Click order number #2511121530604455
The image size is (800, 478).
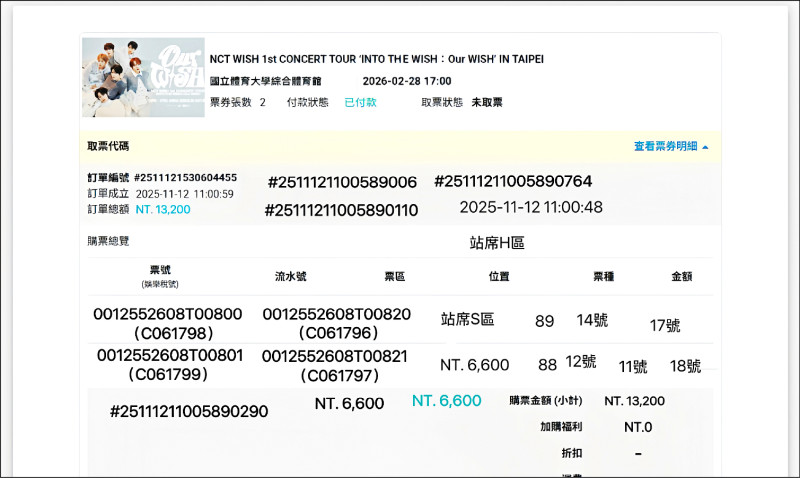pyautogui.click(x=185, y=177)
